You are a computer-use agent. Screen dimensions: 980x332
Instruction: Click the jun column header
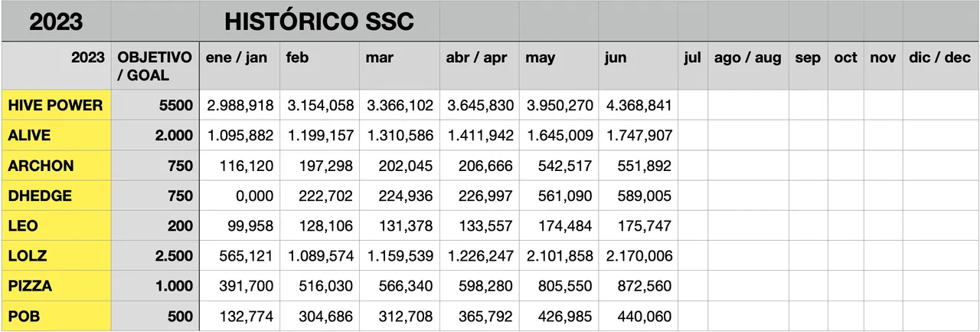638,58
